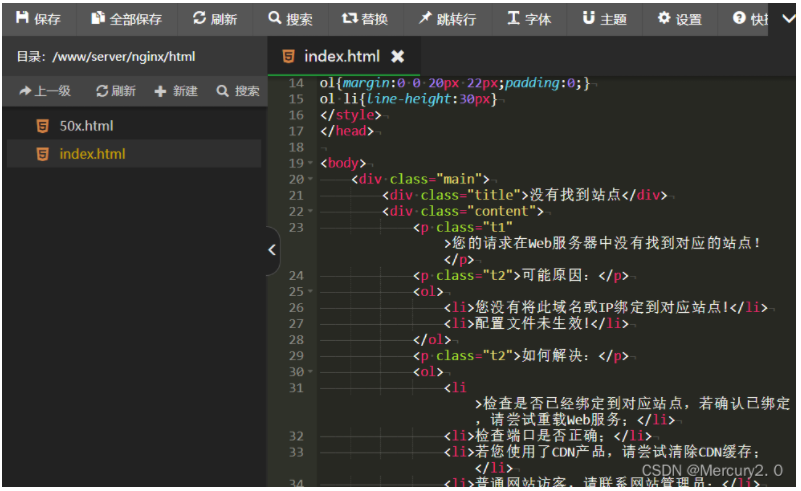The width and height of the screenshot is (801, 491).
Task: Open the Theme (主题) chooser
Action: [x=605, y=19]
